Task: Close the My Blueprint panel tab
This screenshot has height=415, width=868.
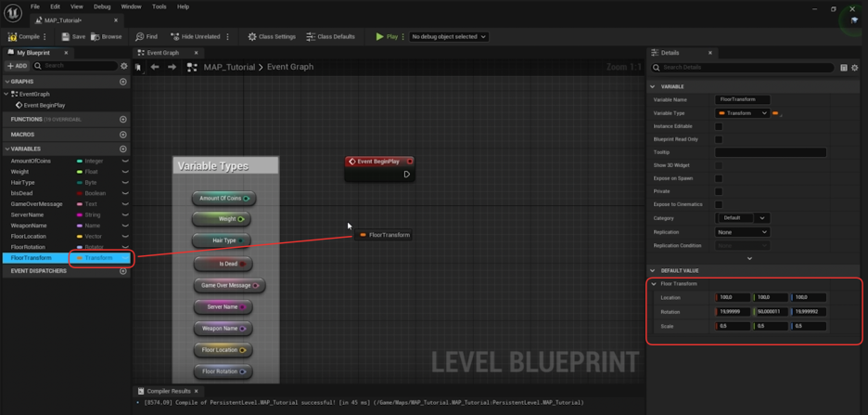Action: 66,53
